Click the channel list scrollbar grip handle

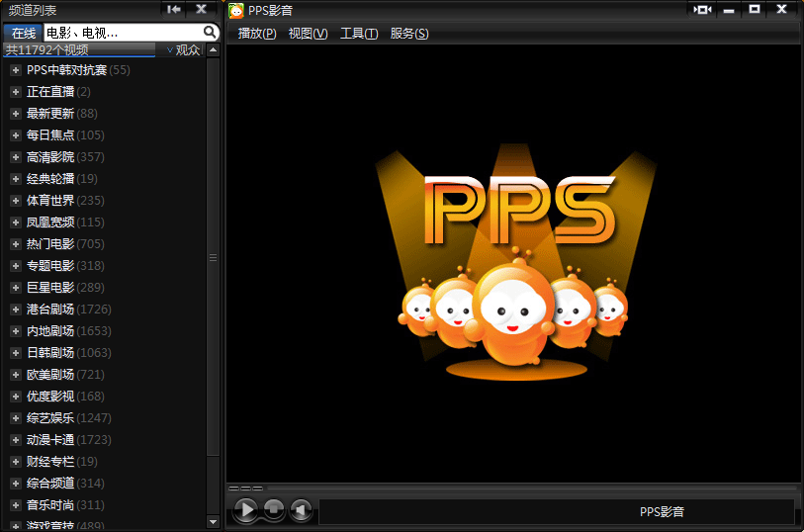(x=214, y=258)
